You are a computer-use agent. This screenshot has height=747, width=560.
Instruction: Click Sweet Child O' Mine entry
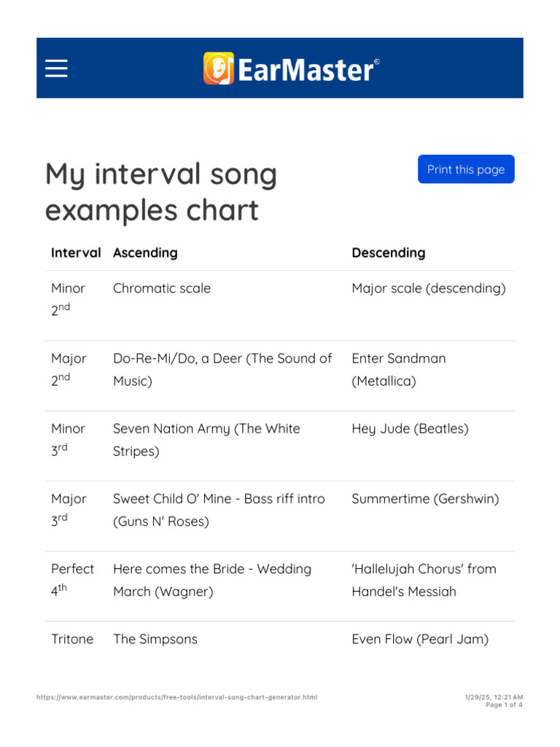click(x=219, y=510)
